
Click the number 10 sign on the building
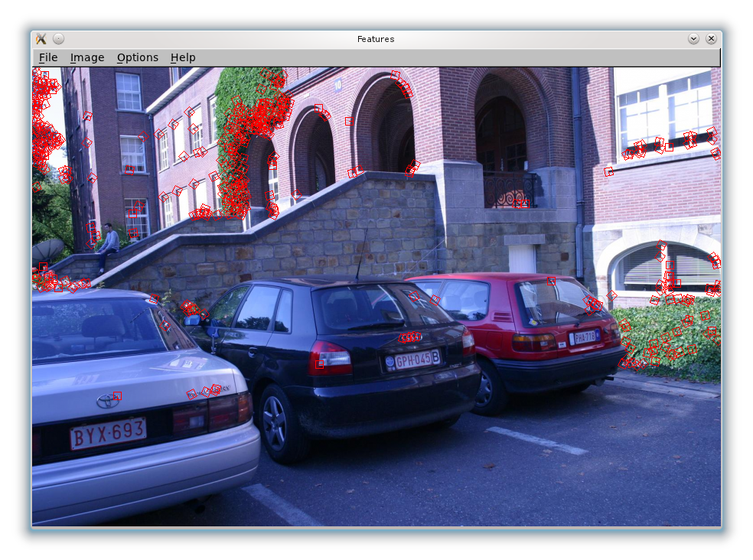pos(337,84)
